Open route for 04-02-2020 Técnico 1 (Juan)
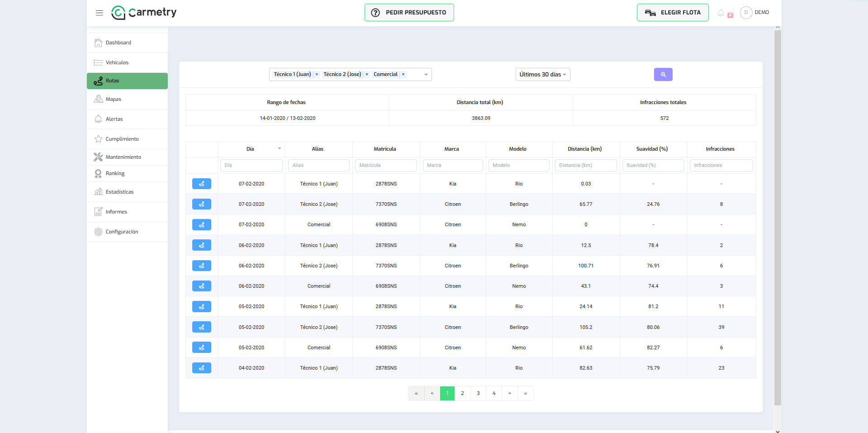The width and height of the screenshot is (868, 433). click(202, 368)
